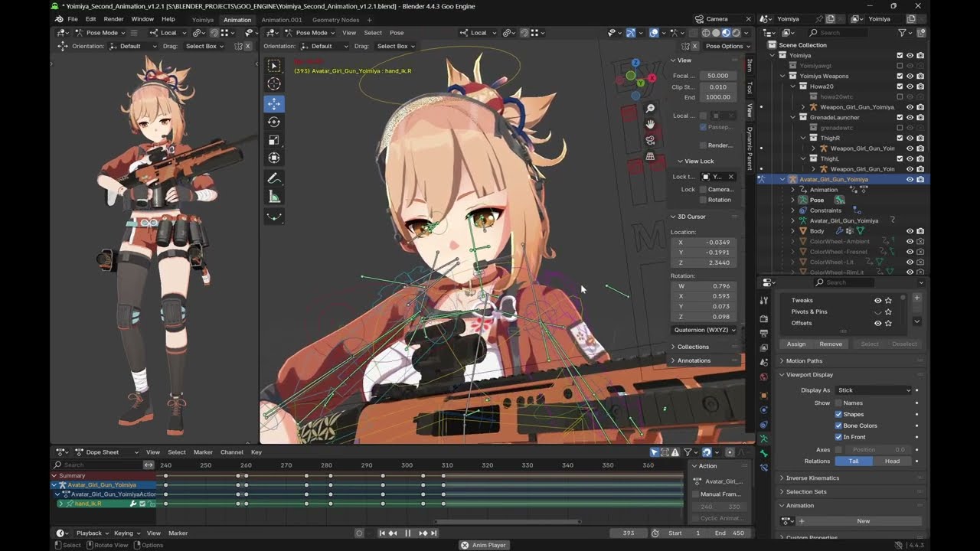Hide Avatar_Girl_Gun_Yoimiya in outliner
This screenshot has height=551, width=980.
click(x=910, y=179)
